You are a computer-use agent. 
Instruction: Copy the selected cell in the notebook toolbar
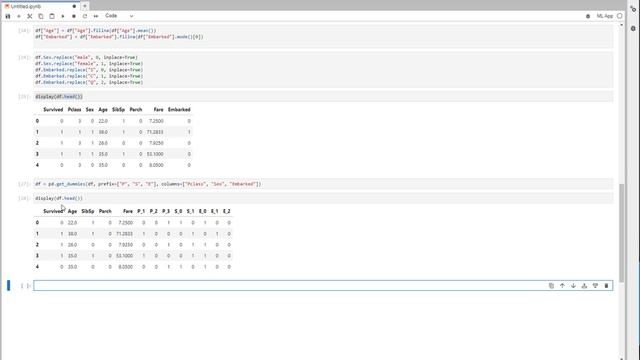[x=41, y=16]
